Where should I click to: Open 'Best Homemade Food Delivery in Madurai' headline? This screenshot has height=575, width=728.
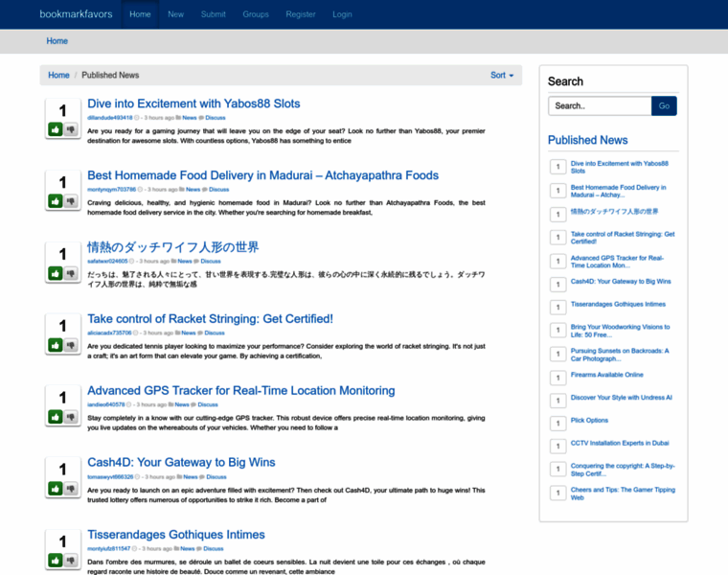[262, 175]
